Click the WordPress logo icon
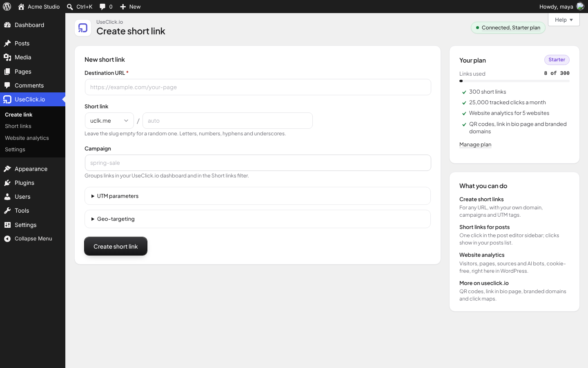Image resolution: width=588 pixels, height=368 pixels. coord(7,7)
